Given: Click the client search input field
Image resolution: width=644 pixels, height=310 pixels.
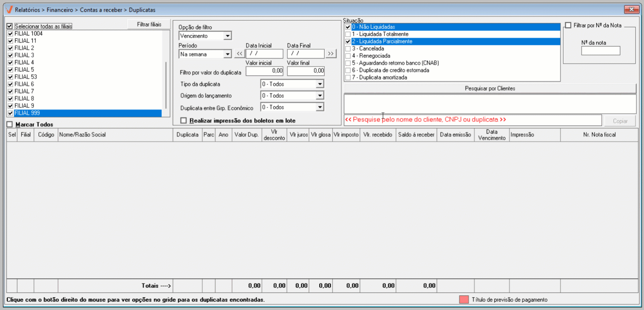Looking at the screenshot, I should click(473, 120).
